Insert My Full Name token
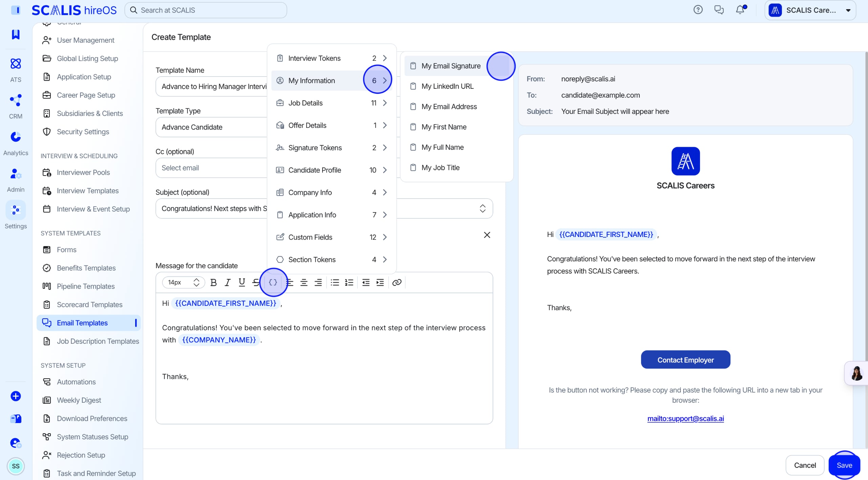The width and height of the screenshot is (868, 480). pos(457,147)
